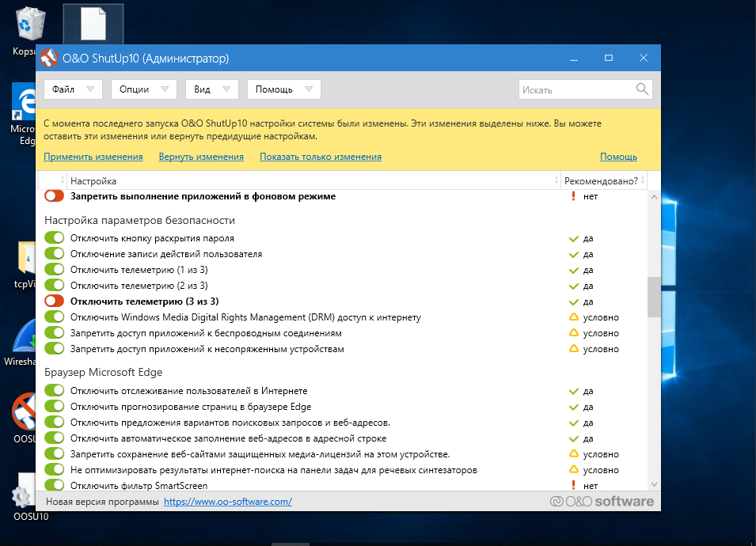Image resolution: width=756 pixels, height=546 pixels.
Task: Click the red exclamation next to background apps
Action: click(x=573, y=196)
